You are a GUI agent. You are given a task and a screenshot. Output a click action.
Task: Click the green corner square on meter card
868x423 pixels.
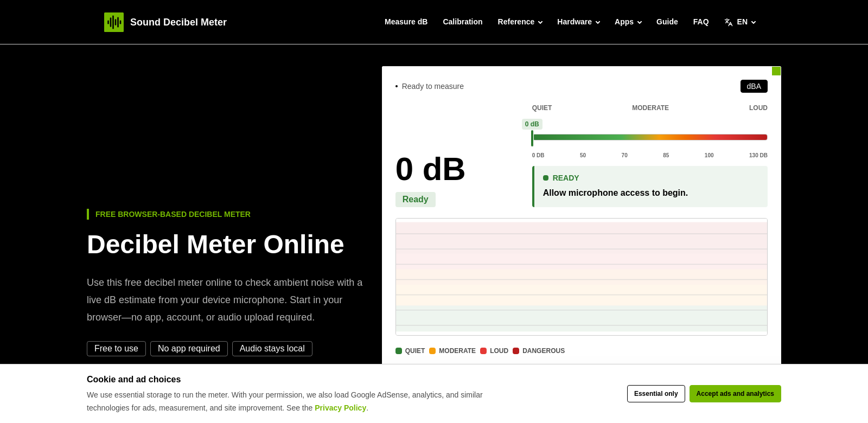click(x=776, y=71)
